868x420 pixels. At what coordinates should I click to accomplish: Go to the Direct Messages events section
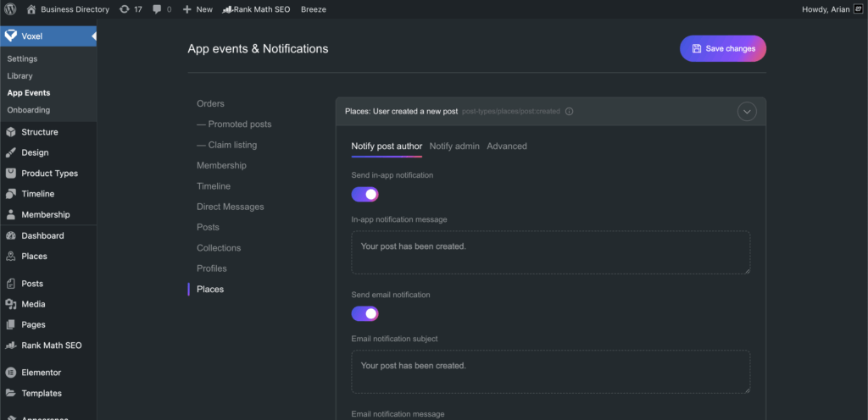point(230,207)
